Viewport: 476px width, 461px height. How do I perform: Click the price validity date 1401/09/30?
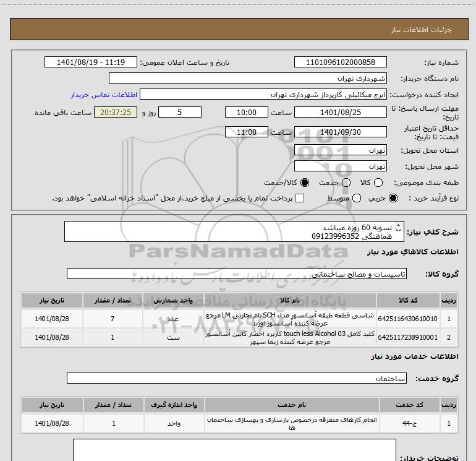[x=340, y=132]
